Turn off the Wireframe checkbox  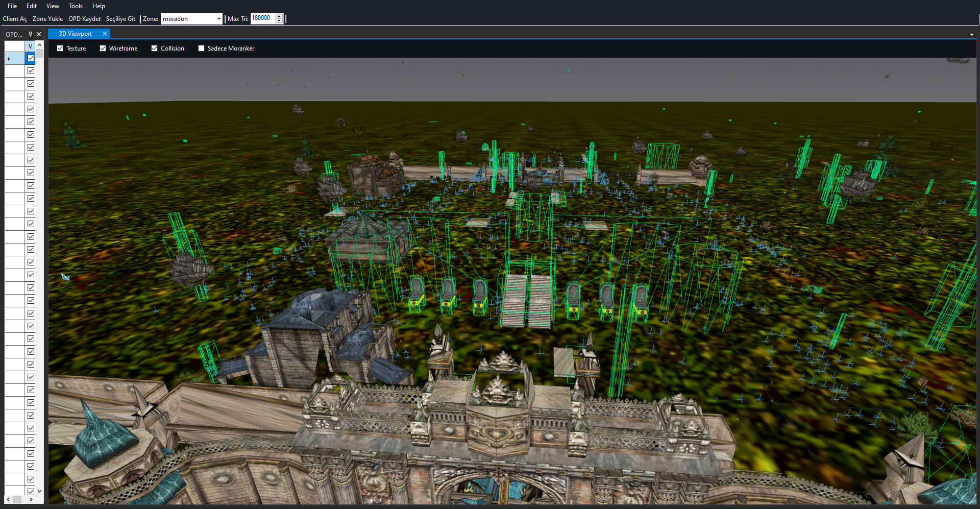pyautogui.click(x=103, y=49)
